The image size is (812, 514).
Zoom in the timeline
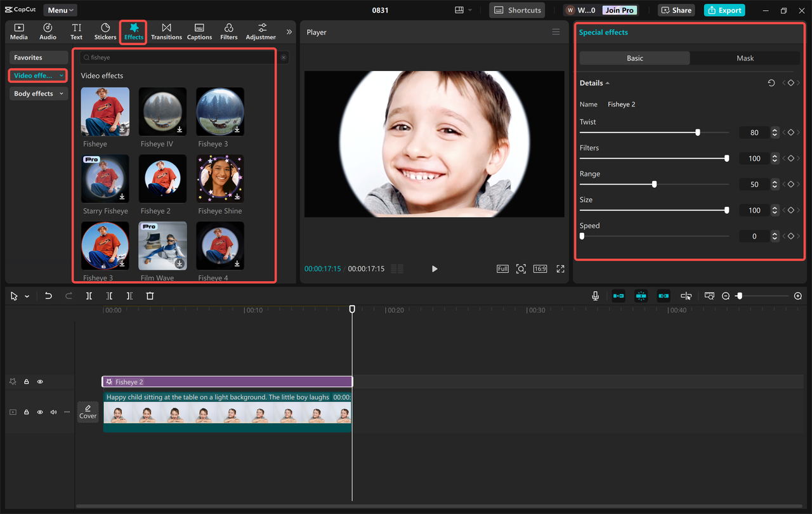pyautogui.click(x=798, y=296)
